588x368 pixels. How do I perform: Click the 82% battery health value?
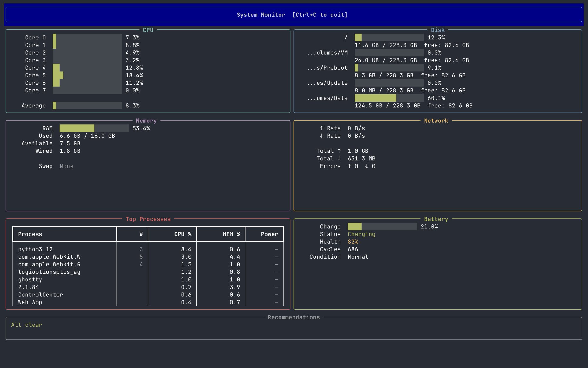353,242
